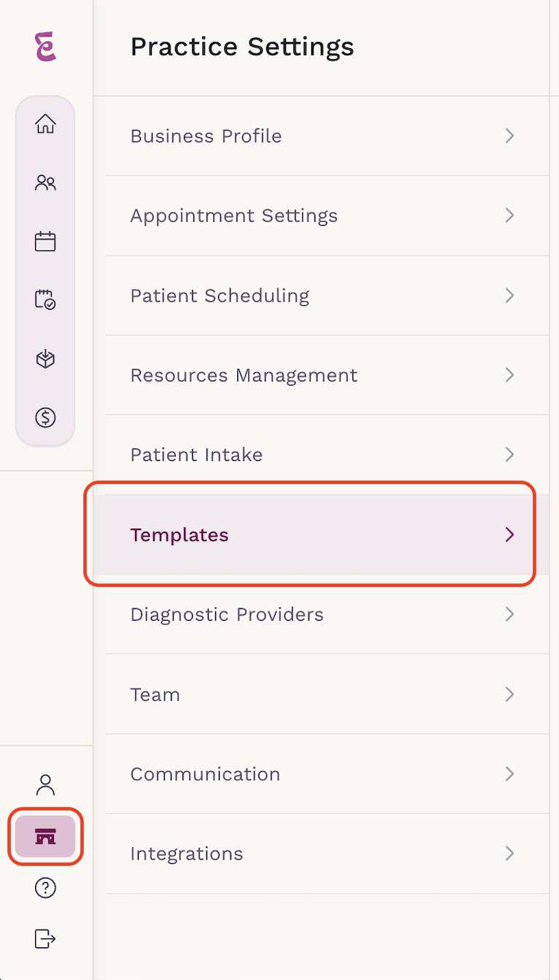This screenshot has height=980, width=559.
Task: Open Patient Scheduling menu item
Action: (x=327, y=295)
